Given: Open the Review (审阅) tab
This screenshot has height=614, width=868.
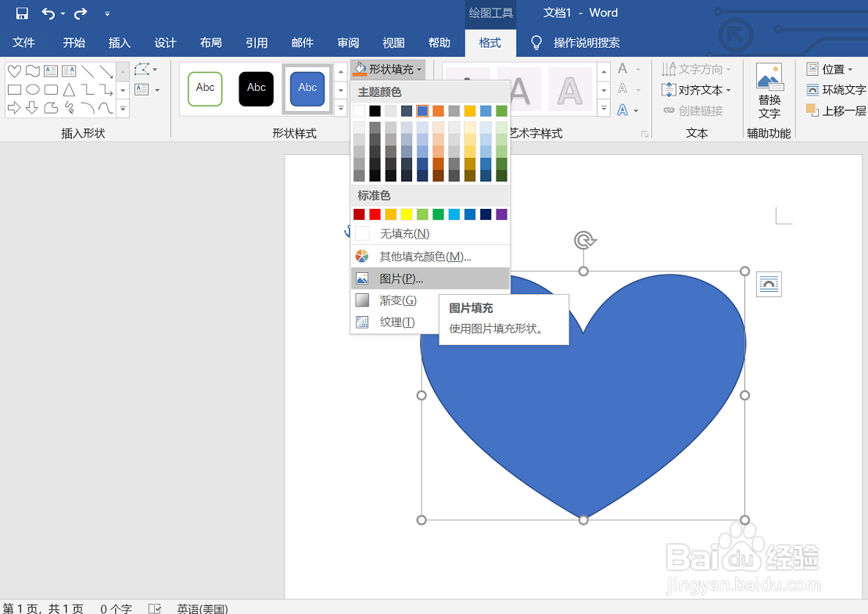Looking at the screenshot, I should click(x=348, y=43).
